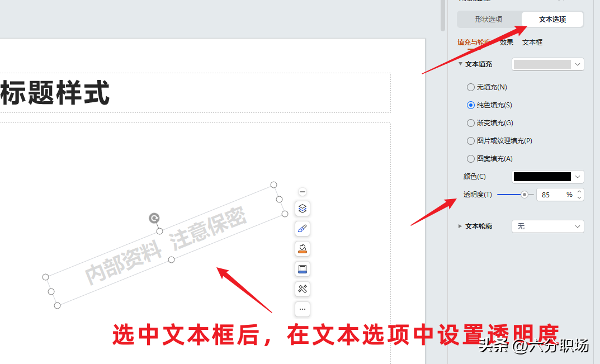Switch to Text Options (文本选项) tab
600x364 pixels.
pos(552,19)
